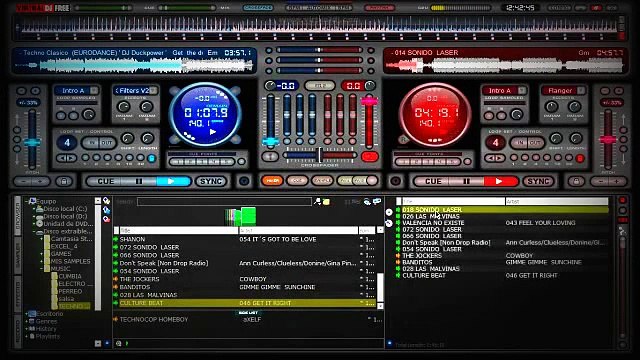
Task: Click right deck loop length knob
Action: (x=576, y=138)
